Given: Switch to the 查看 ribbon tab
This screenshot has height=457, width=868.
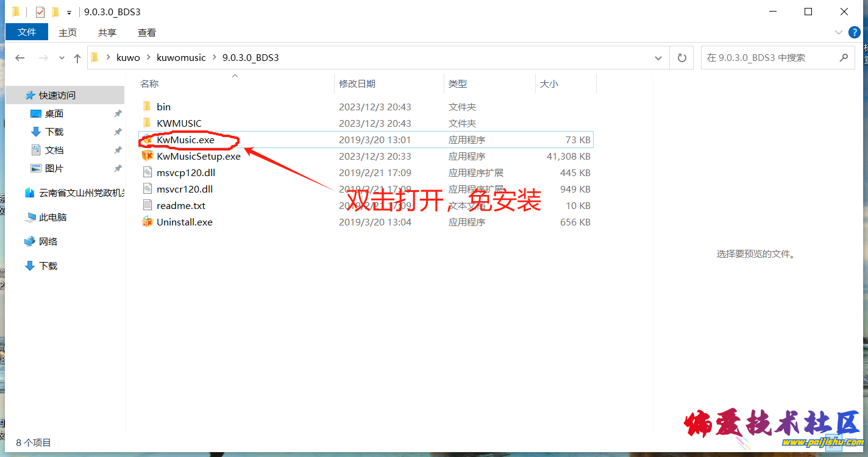Looking at the screenshot, I should point(147,32).
